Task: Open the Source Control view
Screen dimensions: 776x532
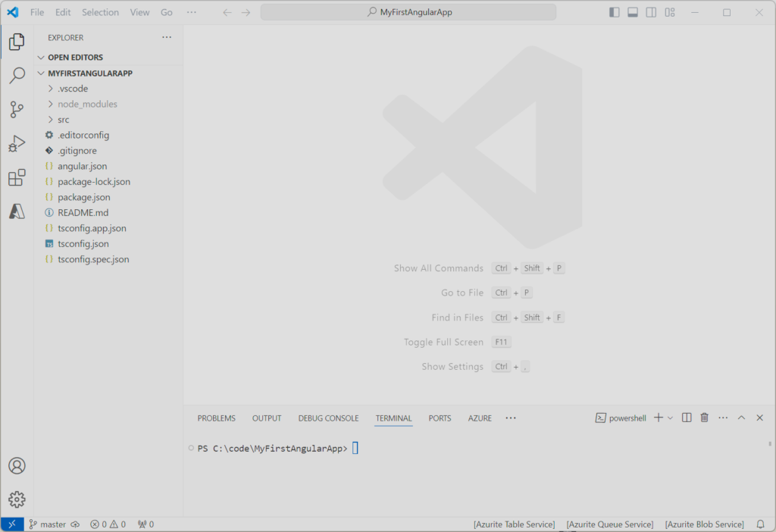Action: pos(17,110)
